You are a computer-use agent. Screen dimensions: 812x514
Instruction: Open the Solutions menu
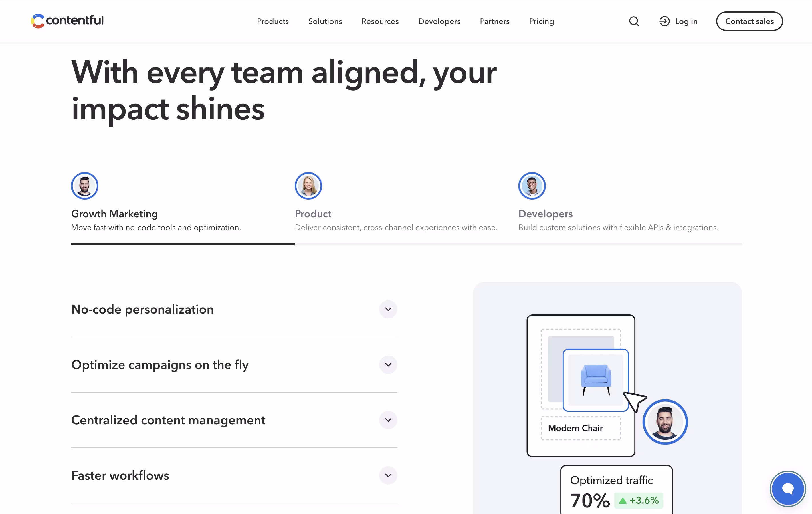click(325, 21)
